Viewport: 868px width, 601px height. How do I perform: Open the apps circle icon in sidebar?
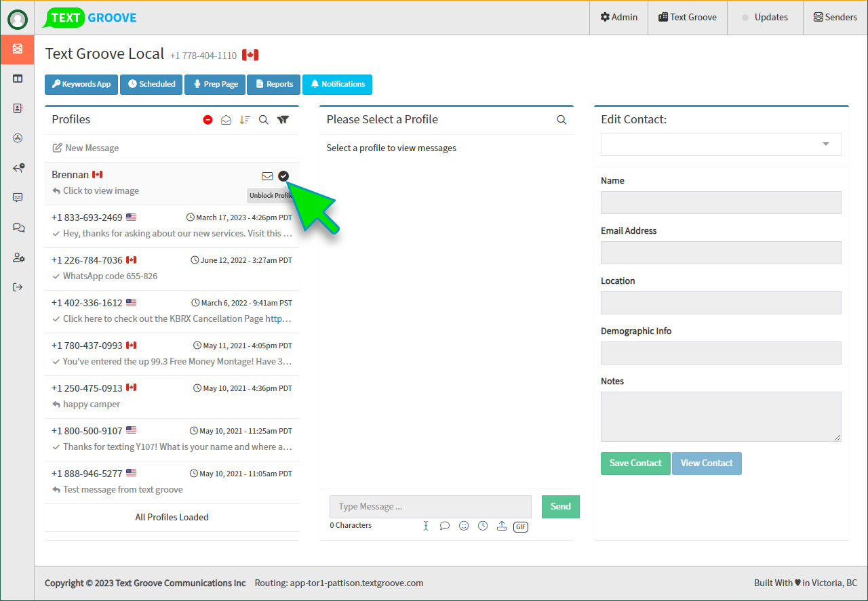coord(18,138)
